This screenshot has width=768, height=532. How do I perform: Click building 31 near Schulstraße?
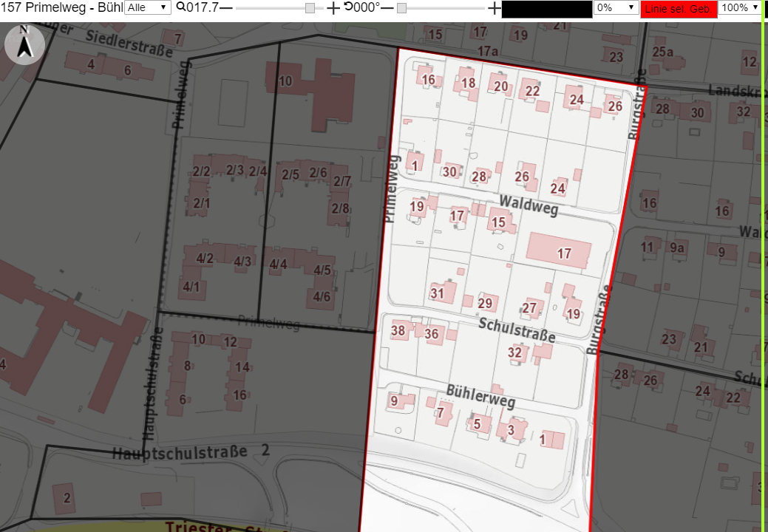tap(442, 292)
